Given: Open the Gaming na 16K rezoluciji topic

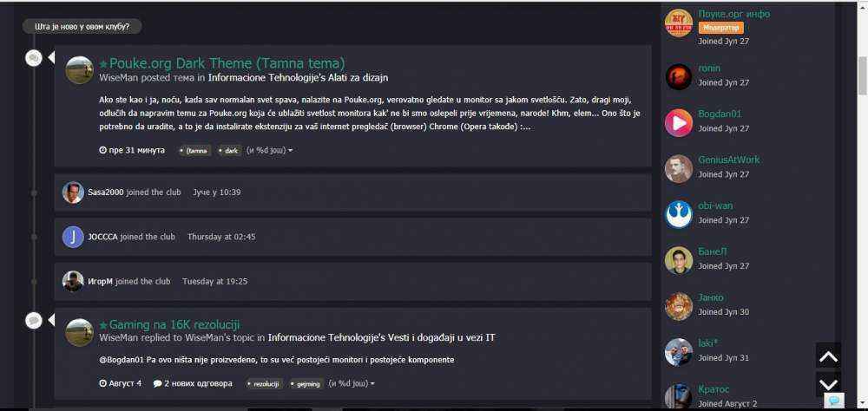Looking at the screenshot, I should point(174,324).
